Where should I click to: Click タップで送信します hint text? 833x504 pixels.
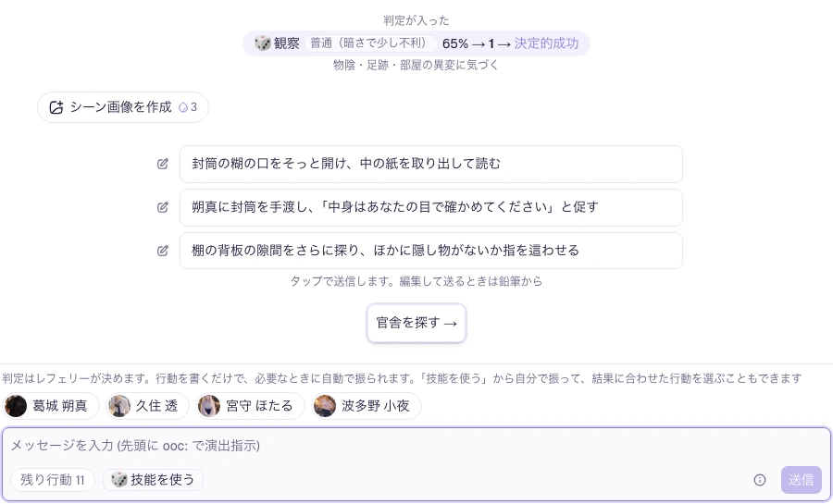[416, 281]
